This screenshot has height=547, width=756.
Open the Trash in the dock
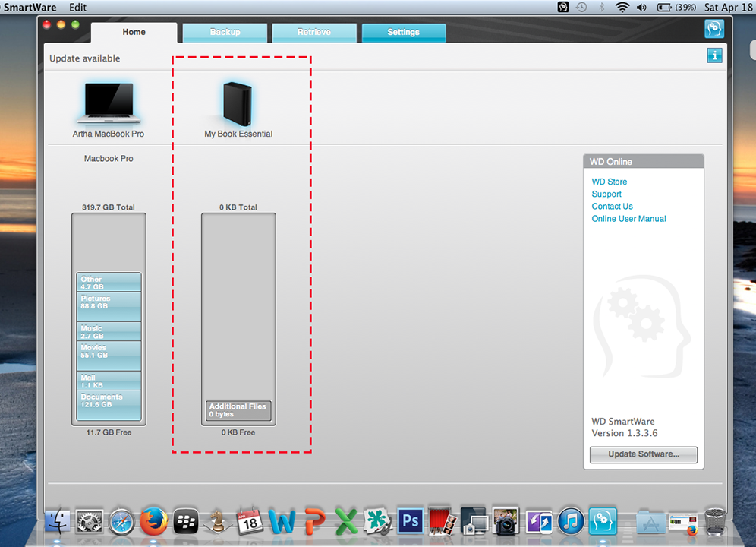(715, 522)
